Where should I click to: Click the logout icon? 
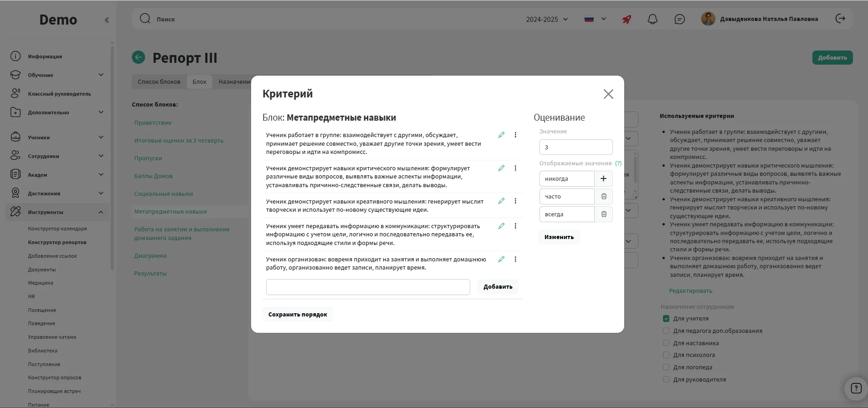click(840, 19)
